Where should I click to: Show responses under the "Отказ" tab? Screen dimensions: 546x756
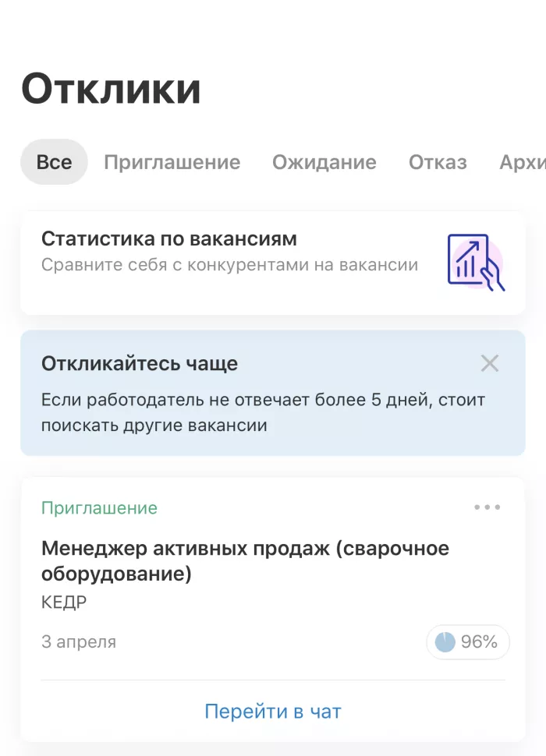pyautogui.click(x=438, y=162)
